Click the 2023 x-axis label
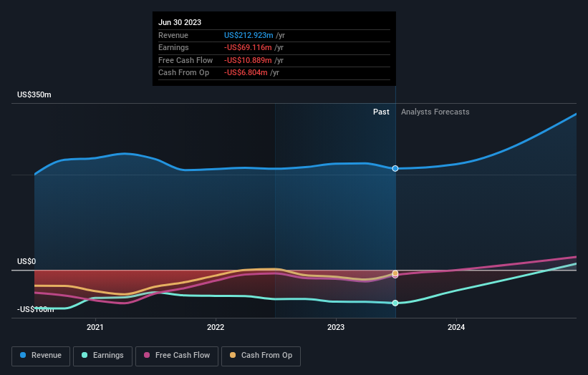588x375 pixels. [336, 327]
